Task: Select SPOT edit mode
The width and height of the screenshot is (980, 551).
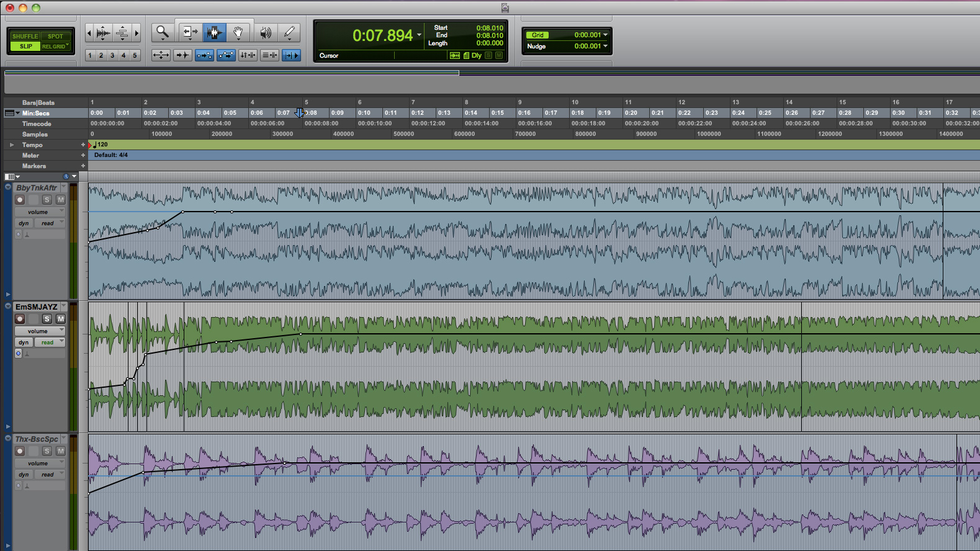Action: tap(56, 36)
